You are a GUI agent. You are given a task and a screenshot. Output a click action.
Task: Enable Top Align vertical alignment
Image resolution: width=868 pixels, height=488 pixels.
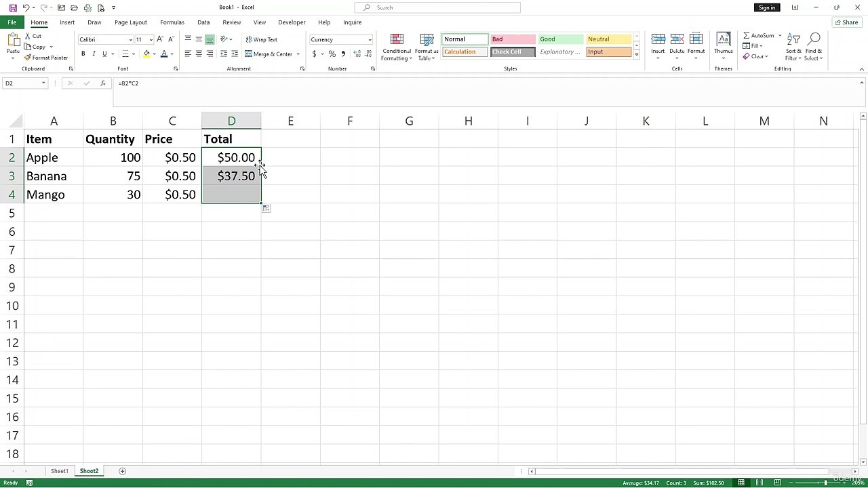coord(188,39)
